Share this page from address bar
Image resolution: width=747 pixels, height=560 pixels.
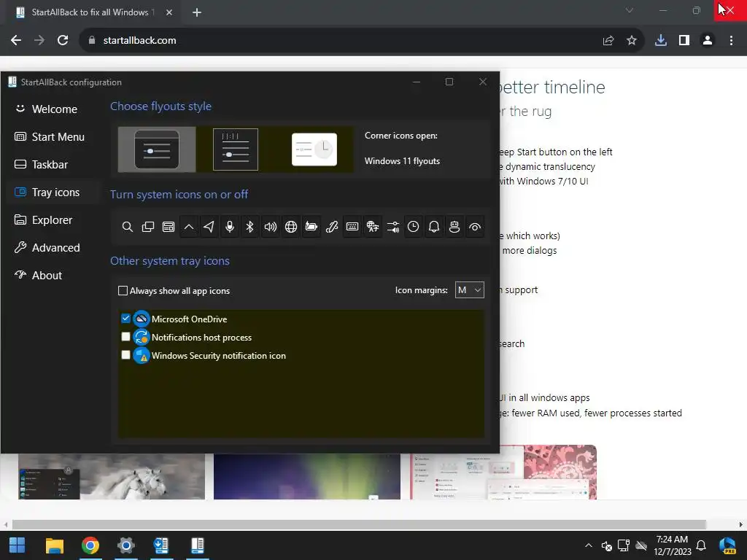tap(608, 41)
